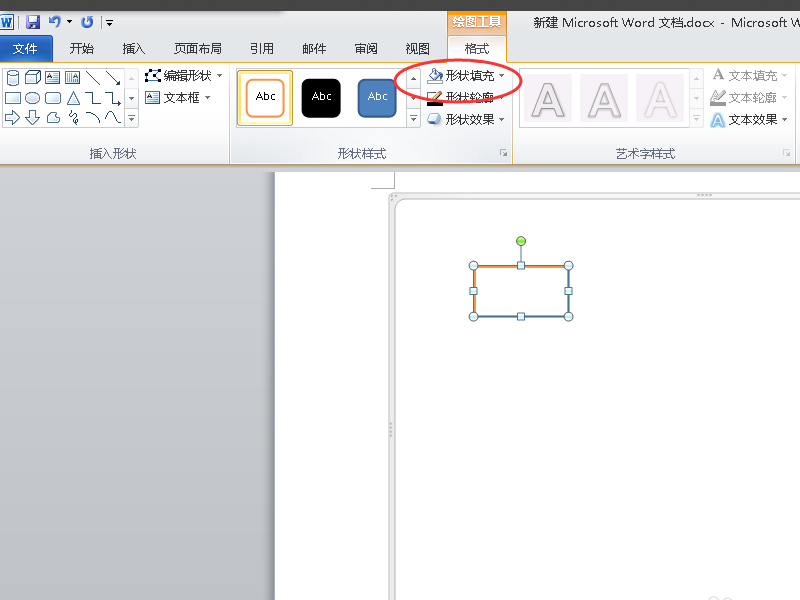The height and width of the screenshot is (600, 800).
Task: Select the right arrow shape icon
Action: (x=12, y=118)
